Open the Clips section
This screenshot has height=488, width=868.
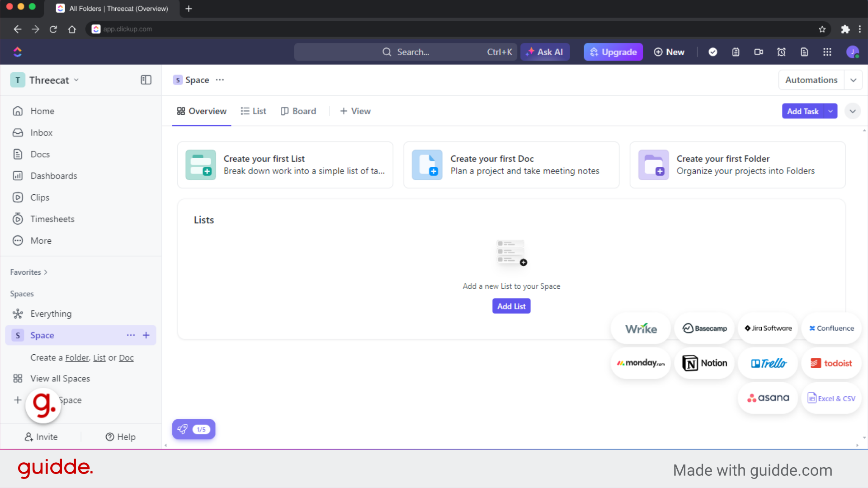[39, 197]
